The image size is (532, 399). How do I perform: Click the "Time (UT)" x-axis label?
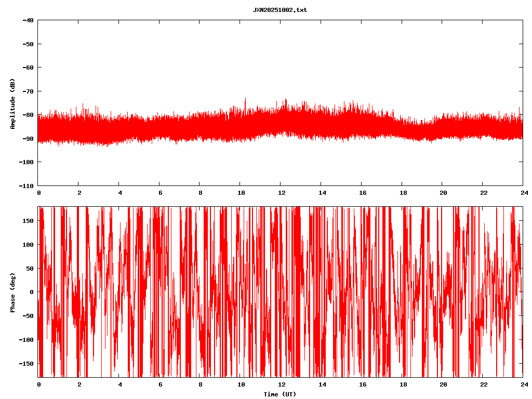pyautogui.click(x=280, y=394)
